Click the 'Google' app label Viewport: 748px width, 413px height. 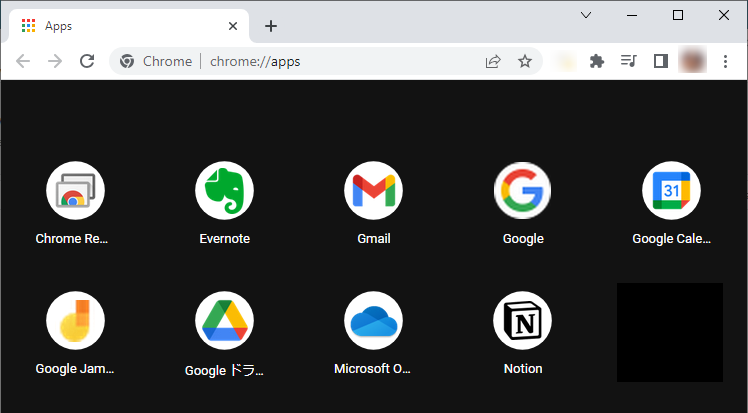[523, 238]
